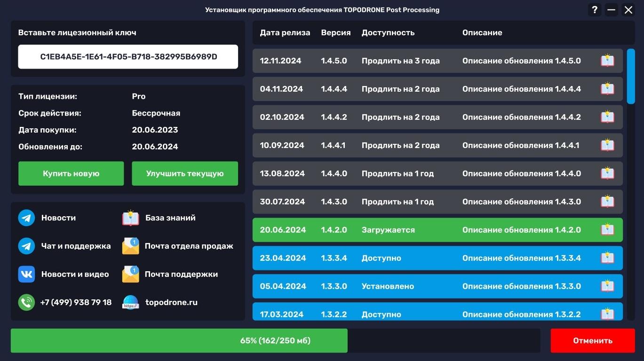
Task: Open description book icon for update 1.3.2.2
Action: 607,314
